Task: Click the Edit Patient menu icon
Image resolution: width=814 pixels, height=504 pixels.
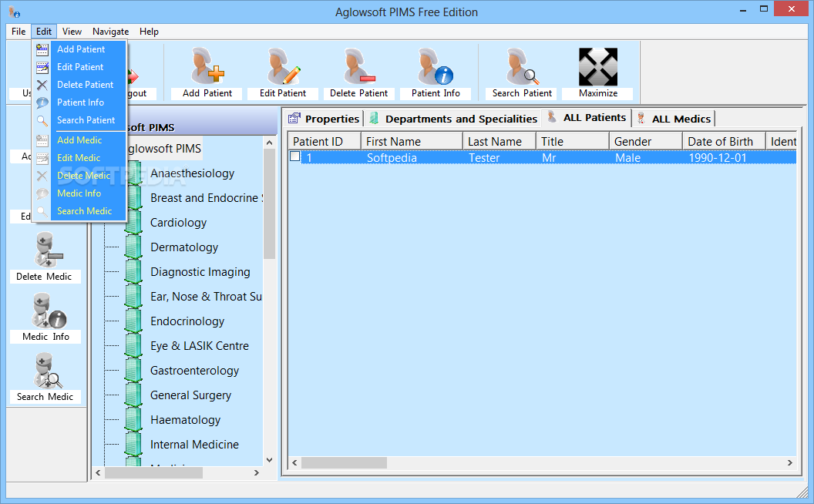Action: tap(42, 67)
